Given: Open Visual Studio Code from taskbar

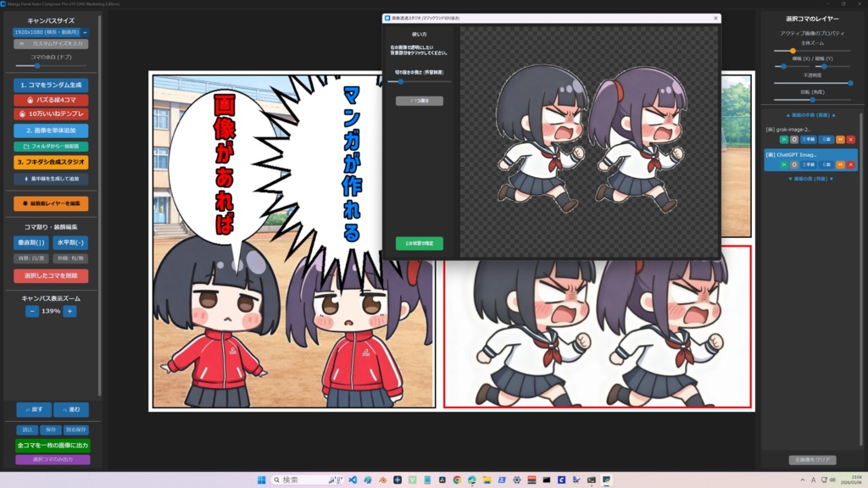Looking at the screenshot, I should (x=353, y=480).
